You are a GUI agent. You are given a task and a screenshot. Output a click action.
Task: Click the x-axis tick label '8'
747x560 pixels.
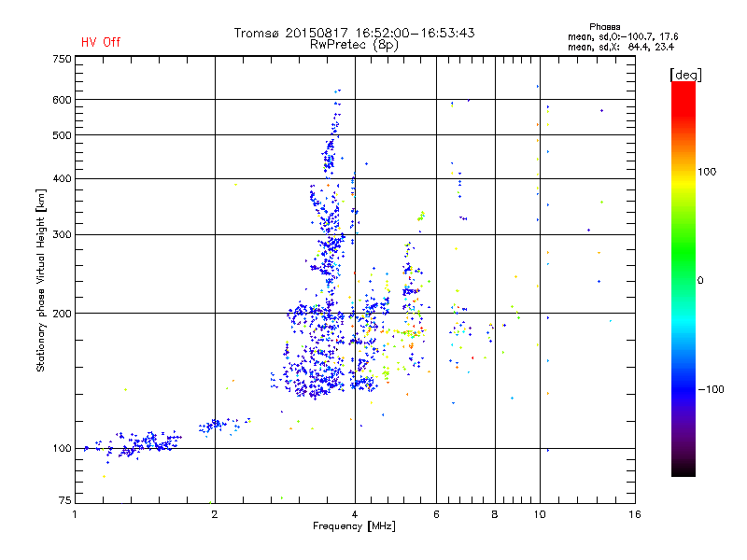tap(495, 514)
